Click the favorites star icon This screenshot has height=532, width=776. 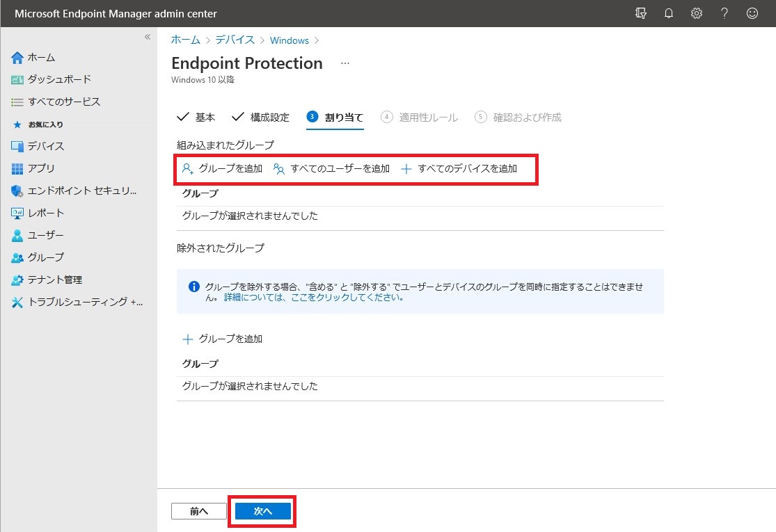(17, 124)
